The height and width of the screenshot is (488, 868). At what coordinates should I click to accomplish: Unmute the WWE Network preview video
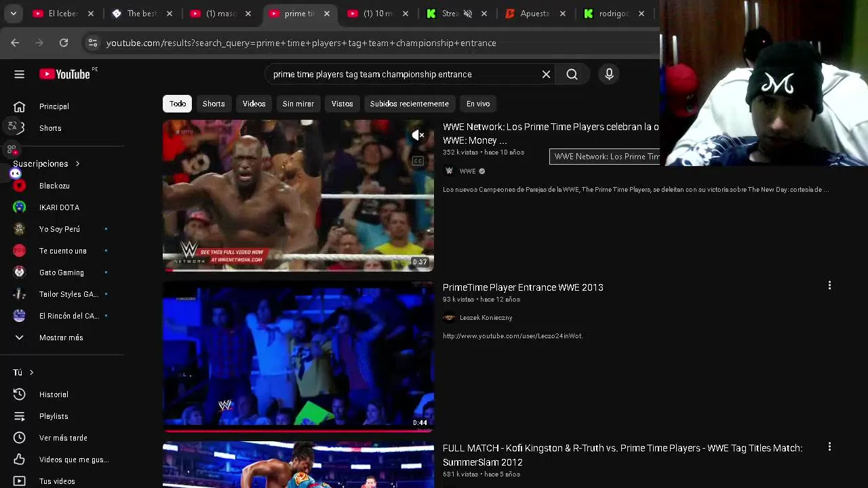[418, 136]
